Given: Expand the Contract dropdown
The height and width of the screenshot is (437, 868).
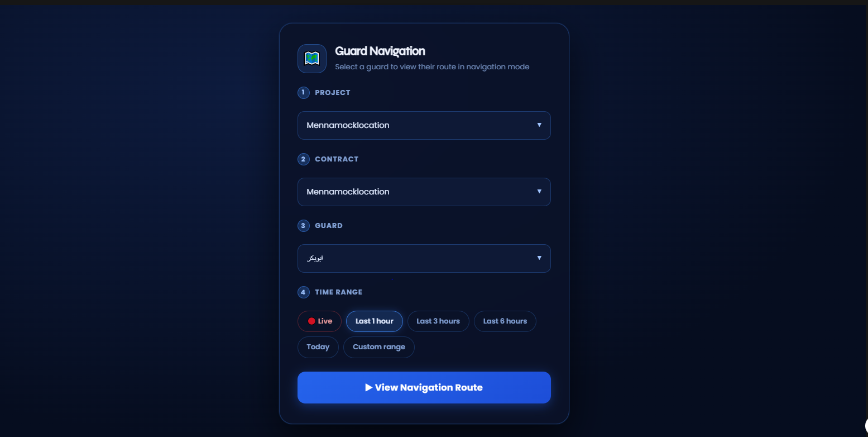Looking at the screenshot, I should (x=424, y=192).
